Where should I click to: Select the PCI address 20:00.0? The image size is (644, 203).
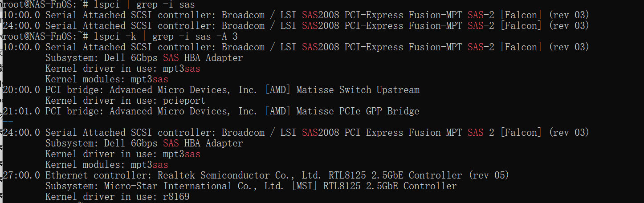(x=21, y=90)
